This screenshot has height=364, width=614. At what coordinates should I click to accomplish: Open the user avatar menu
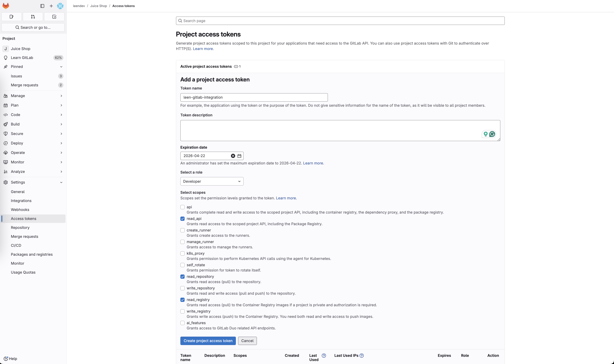[x=60, y=6]
